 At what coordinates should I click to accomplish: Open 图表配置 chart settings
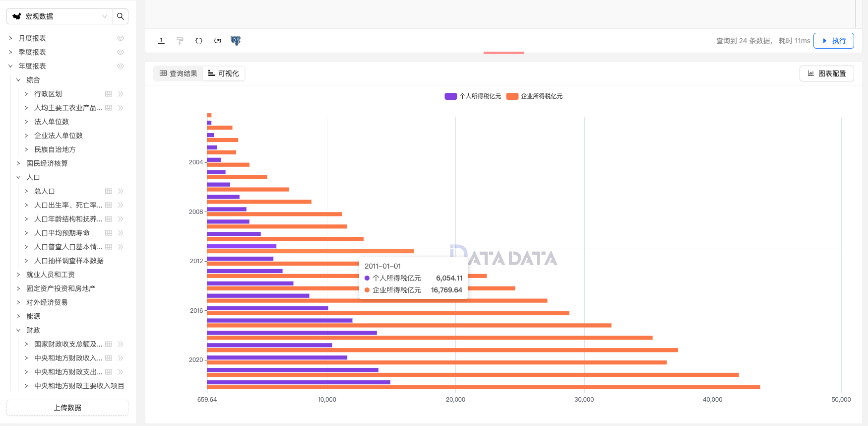[827, 73]
